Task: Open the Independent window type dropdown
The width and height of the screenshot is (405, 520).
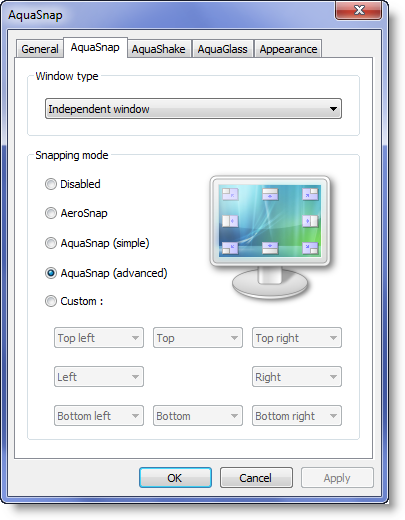Action: [x=193, y=109]
